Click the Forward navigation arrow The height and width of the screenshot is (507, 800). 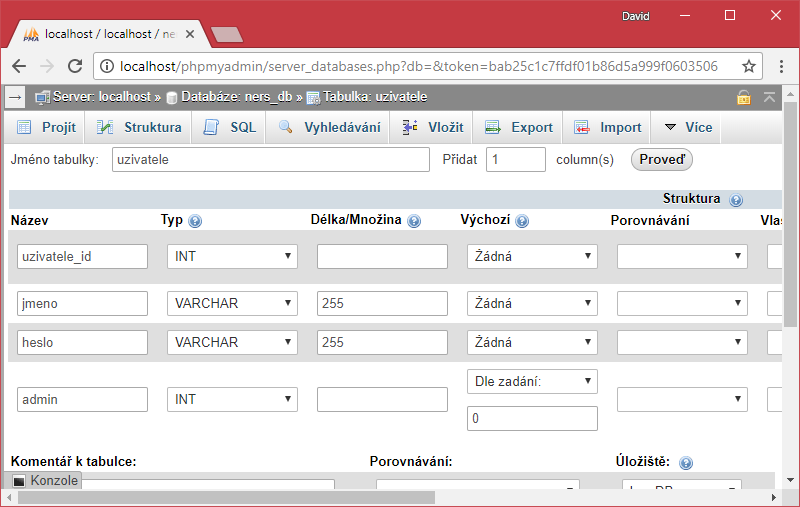coord(47,66)
